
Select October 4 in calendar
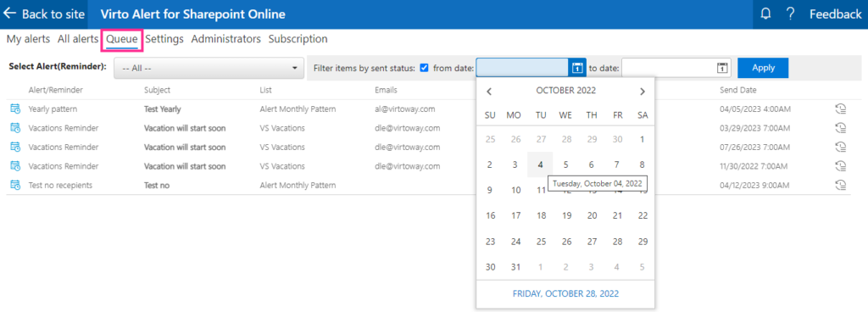click(540, 164)
